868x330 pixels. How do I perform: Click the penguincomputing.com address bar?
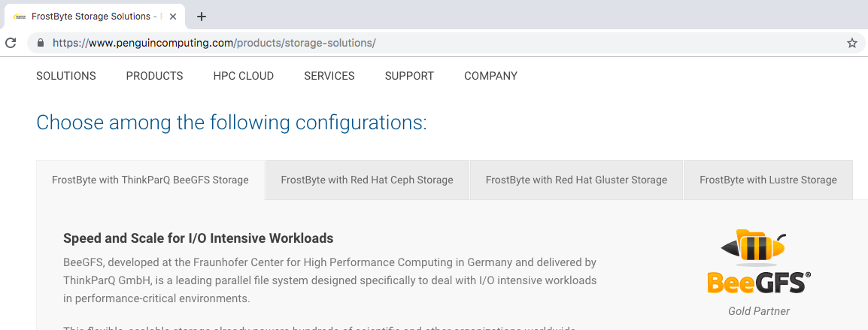tap(437, 43)
